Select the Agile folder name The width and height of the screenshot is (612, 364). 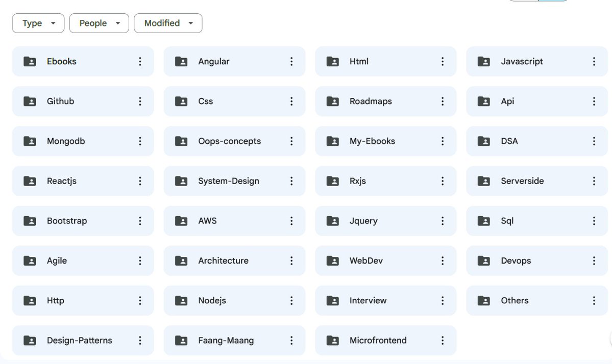pyautogui.click(x=57, y=261)
